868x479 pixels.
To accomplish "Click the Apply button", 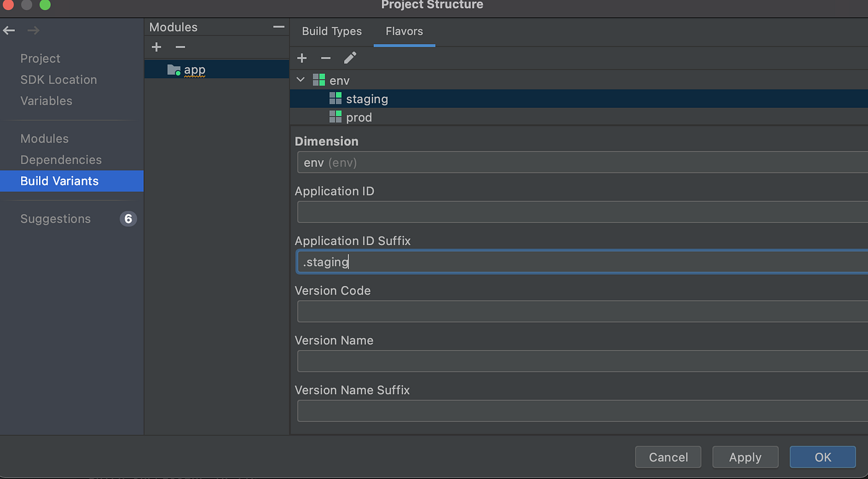I will point(745,457).
